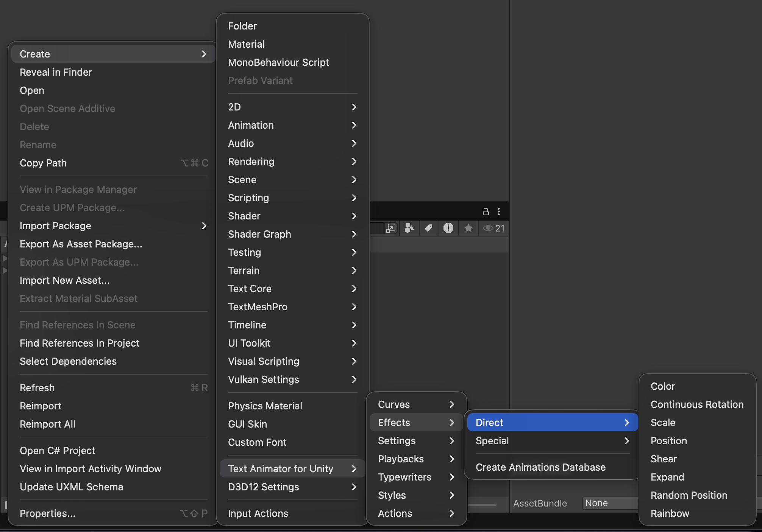
Task: Select Random Position effect entry
Action: click(x=689, y=495)
